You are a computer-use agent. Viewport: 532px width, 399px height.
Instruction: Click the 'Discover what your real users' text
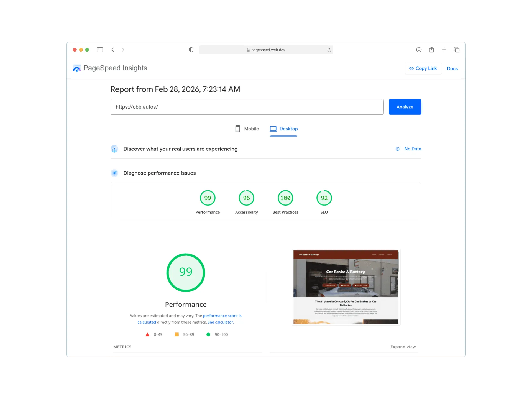(x=180, y=149)
